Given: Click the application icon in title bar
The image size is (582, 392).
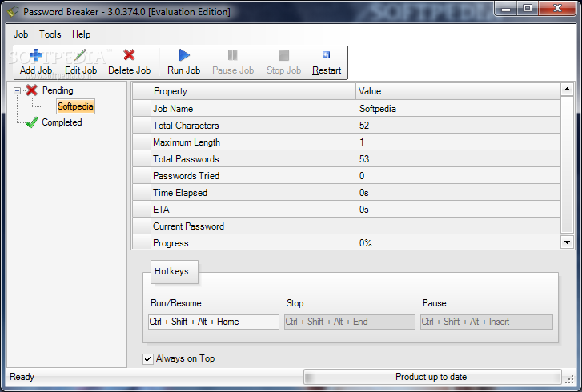Looking at the screenshot, I should (13, 12).
